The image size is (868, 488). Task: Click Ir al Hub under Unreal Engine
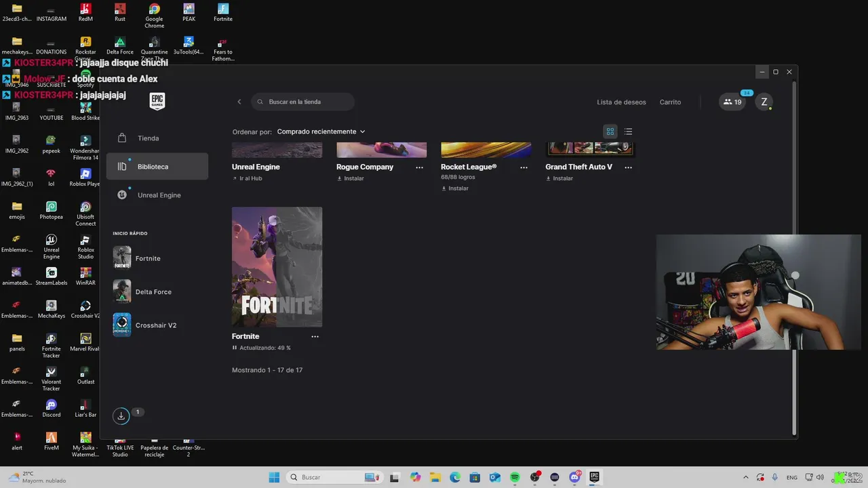247,178
